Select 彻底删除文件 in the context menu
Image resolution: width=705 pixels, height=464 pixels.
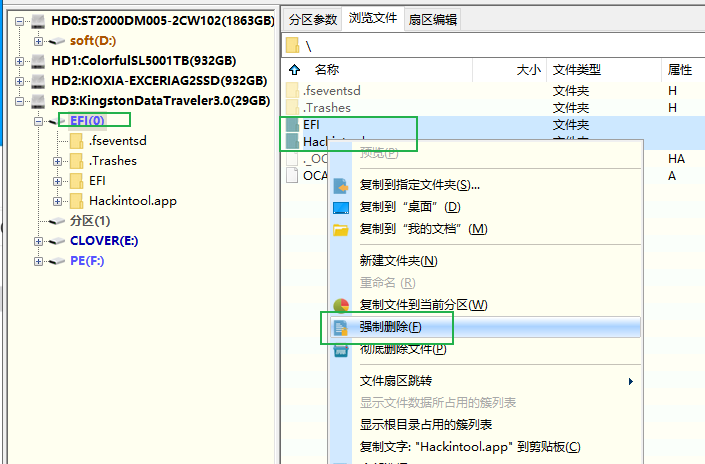click(402, 349)
